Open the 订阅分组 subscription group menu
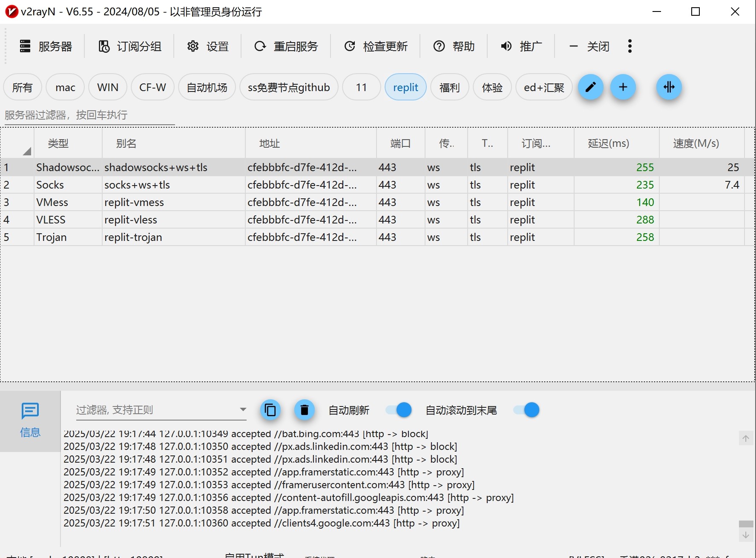 click(x=130, y=46)
